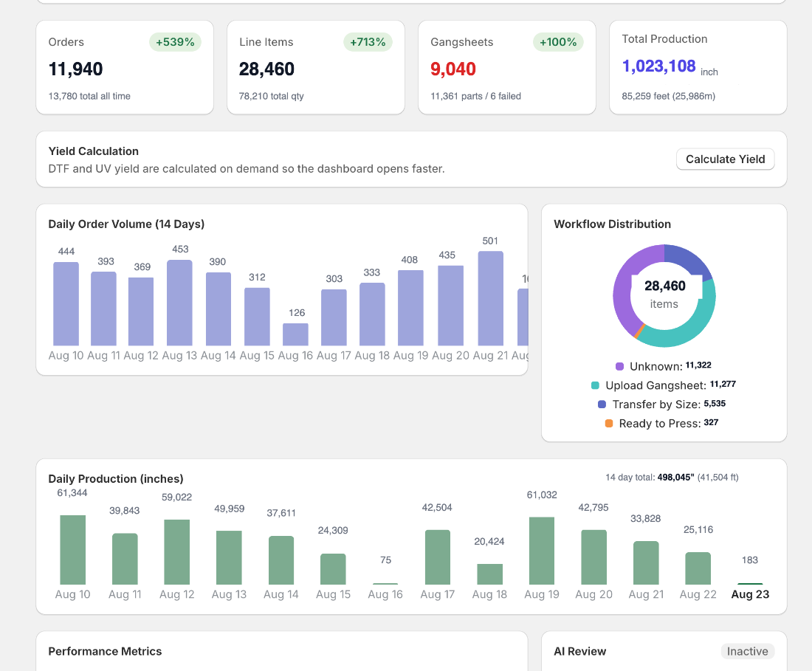
Task: Select the red Gangsheets value 9,040
Action: point(453,69)
